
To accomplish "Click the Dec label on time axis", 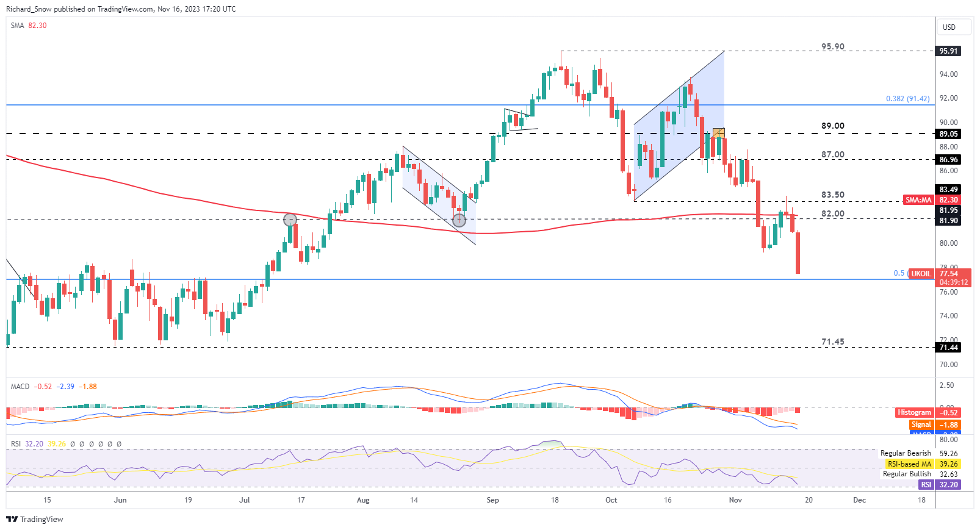I will 859,500.
